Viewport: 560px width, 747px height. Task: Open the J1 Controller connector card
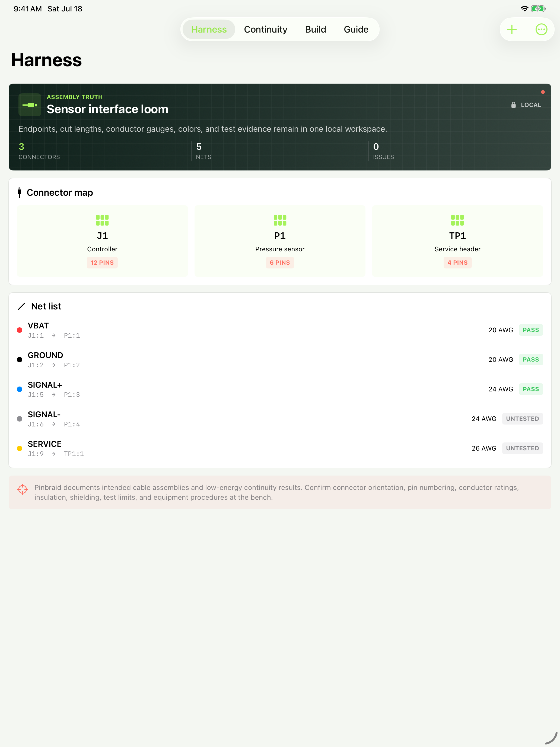[x=102, y=241]
